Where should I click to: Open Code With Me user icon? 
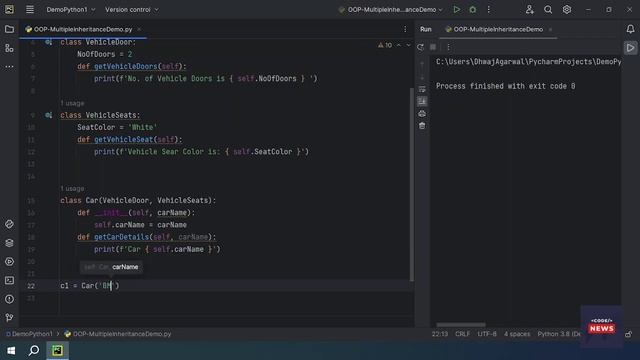coord(529,9)
